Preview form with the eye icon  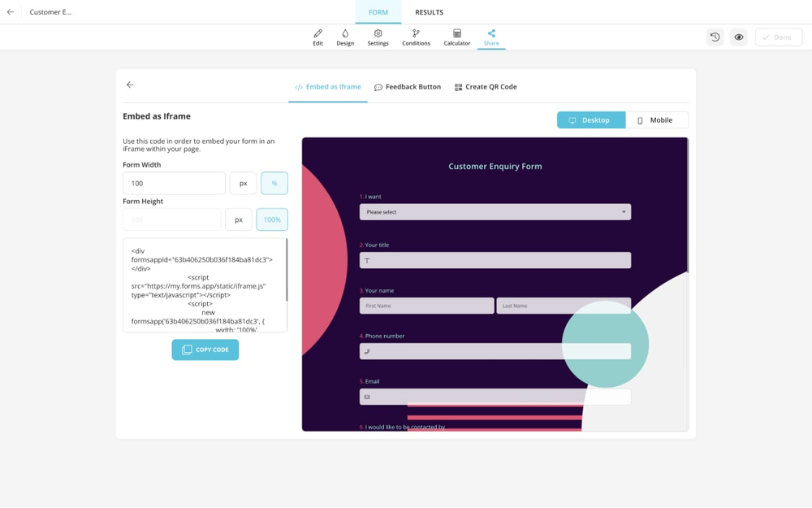(738, 37)
